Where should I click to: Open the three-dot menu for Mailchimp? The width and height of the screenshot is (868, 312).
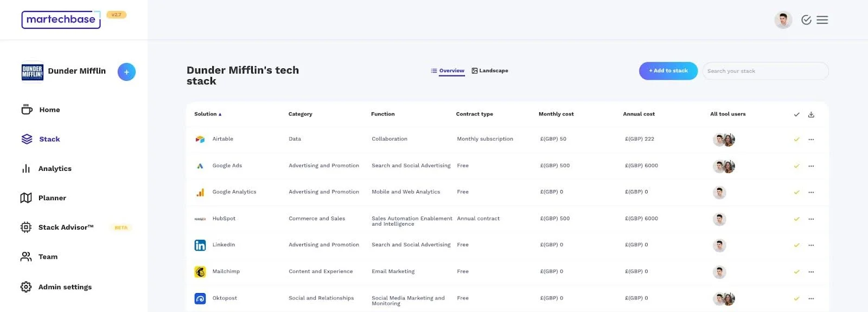(x=811, y=272)
